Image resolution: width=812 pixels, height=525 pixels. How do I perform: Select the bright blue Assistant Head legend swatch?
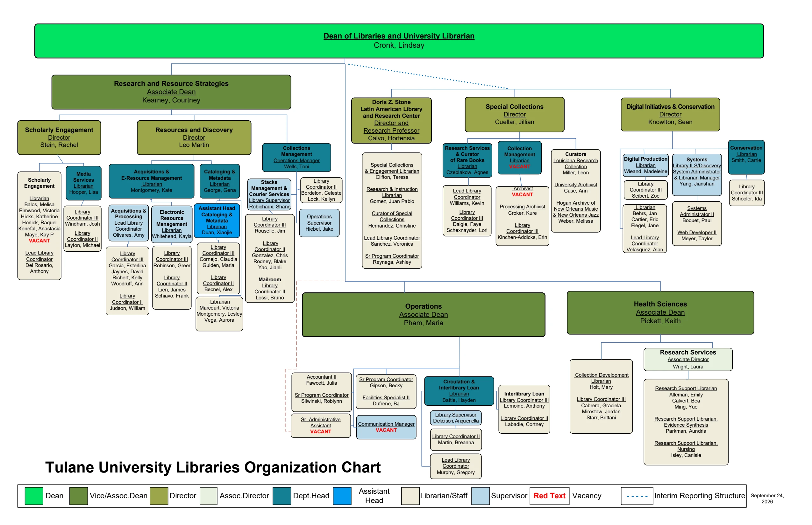[342, 496]
